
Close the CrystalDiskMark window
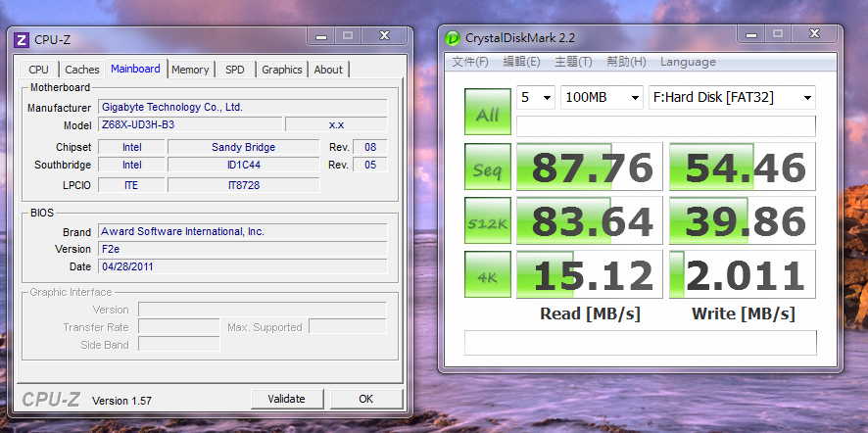[x=814, y=33]
